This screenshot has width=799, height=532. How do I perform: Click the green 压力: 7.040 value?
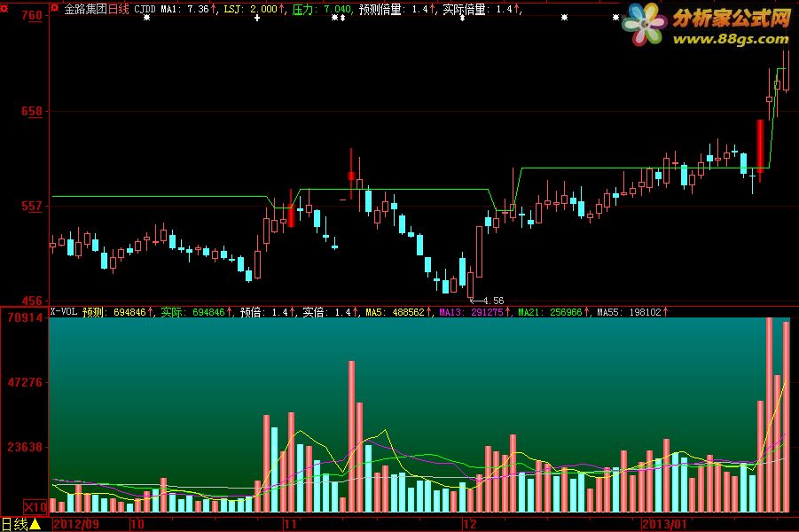coord(322,9)
